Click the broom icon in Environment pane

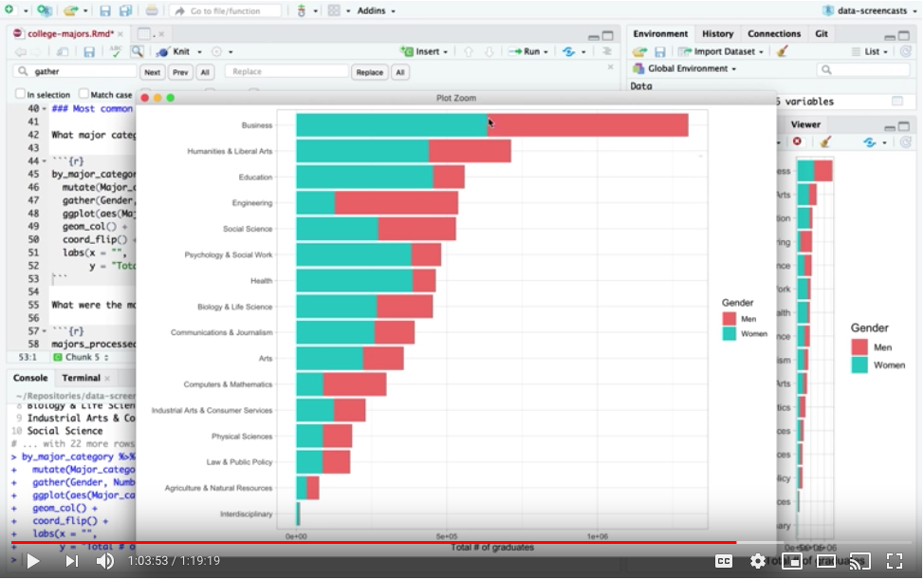(x=782, y=51)
